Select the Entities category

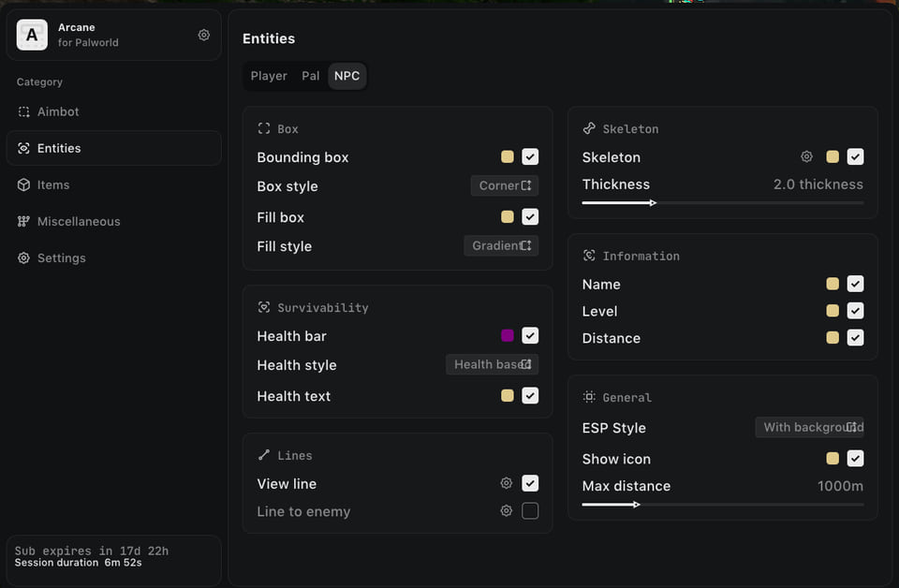(114, 149)
